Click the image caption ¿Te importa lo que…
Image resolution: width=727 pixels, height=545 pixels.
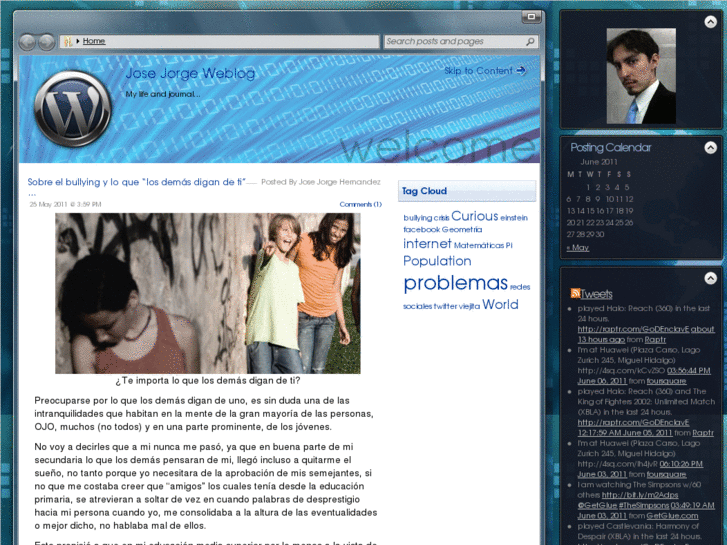[x=208, y=381]
